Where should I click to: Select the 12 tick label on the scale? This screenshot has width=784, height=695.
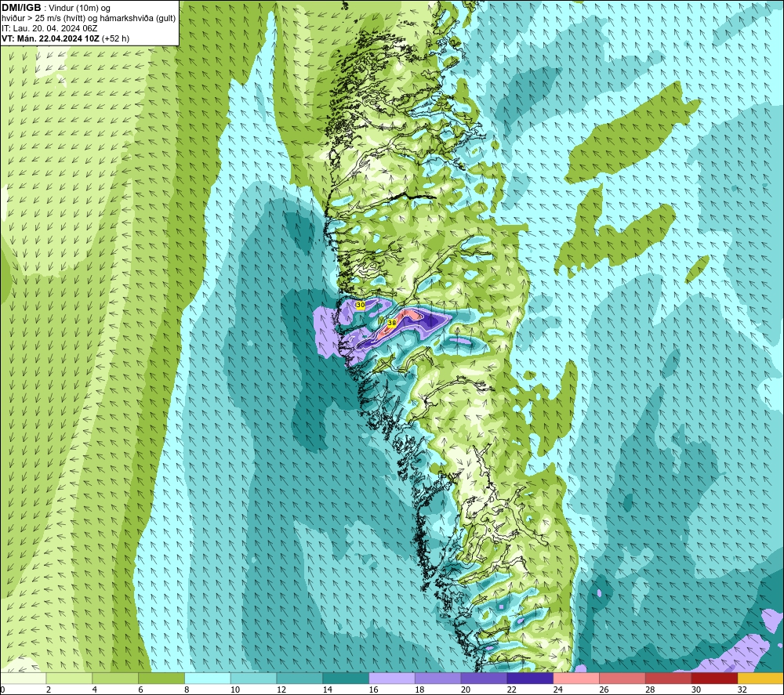click(x=281, y=690)
